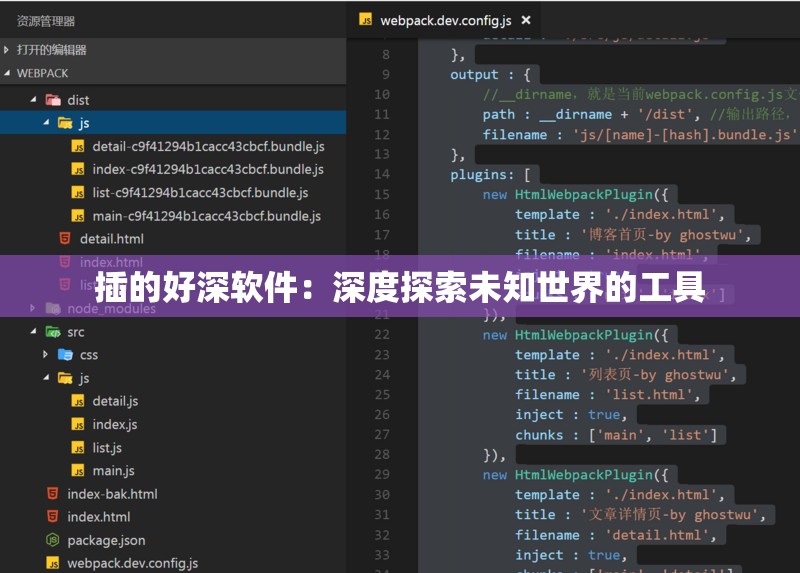
Task: Click the '文章详情页-by ghostwu' title string
Action: click(669, 515)
